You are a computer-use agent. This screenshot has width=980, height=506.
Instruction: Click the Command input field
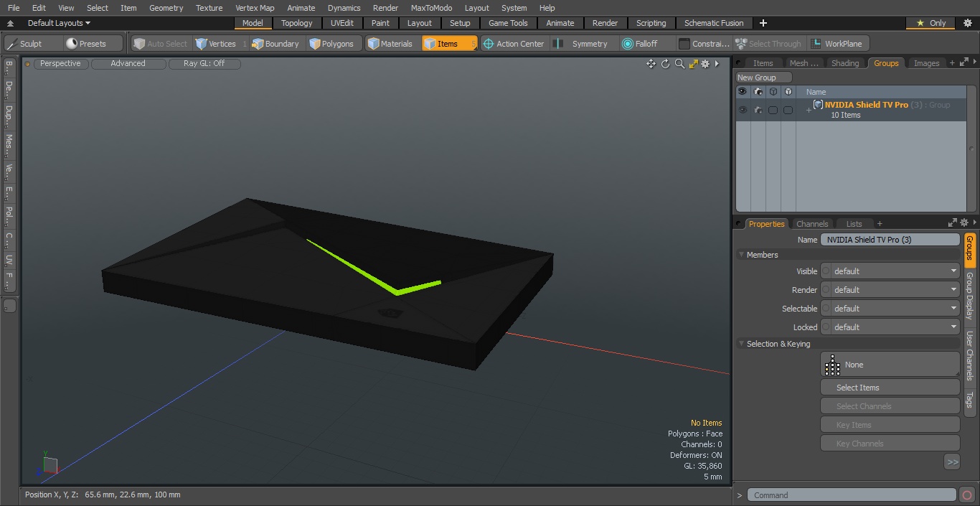(x=852, y=495)
